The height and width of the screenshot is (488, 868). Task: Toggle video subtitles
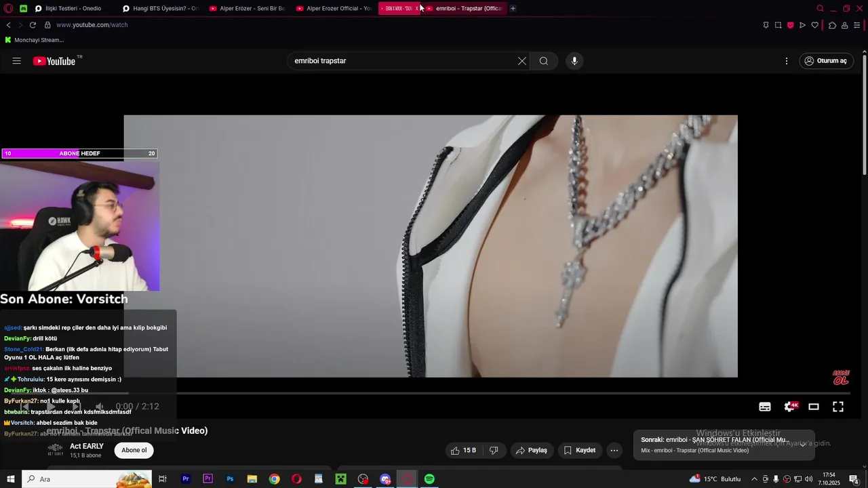765,407
